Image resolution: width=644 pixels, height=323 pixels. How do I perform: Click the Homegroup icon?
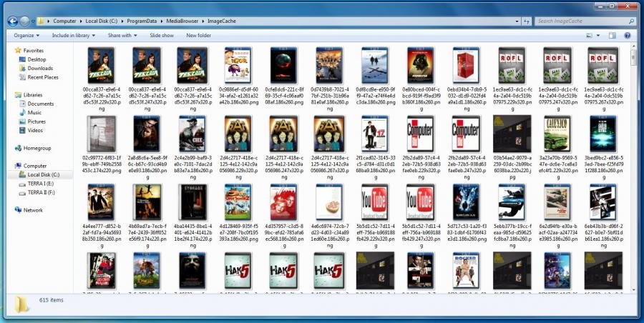coord(18,148)
